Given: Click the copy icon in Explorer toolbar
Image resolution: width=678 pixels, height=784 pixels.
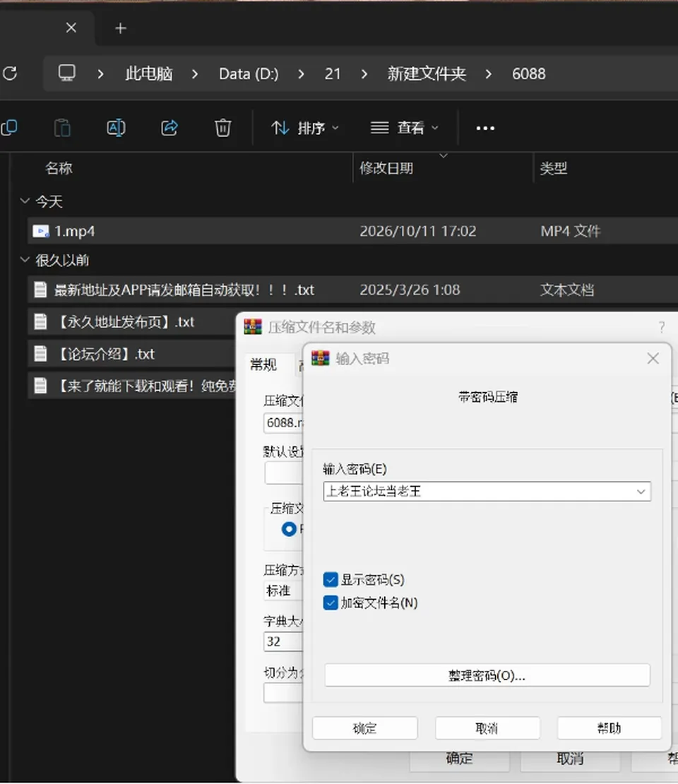Looking at the screenshot, I should (x=9, y=128).
